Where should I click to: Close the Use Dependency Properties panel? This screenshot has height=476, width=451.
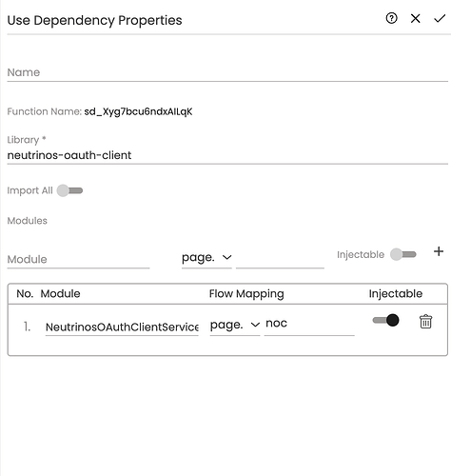415,18
